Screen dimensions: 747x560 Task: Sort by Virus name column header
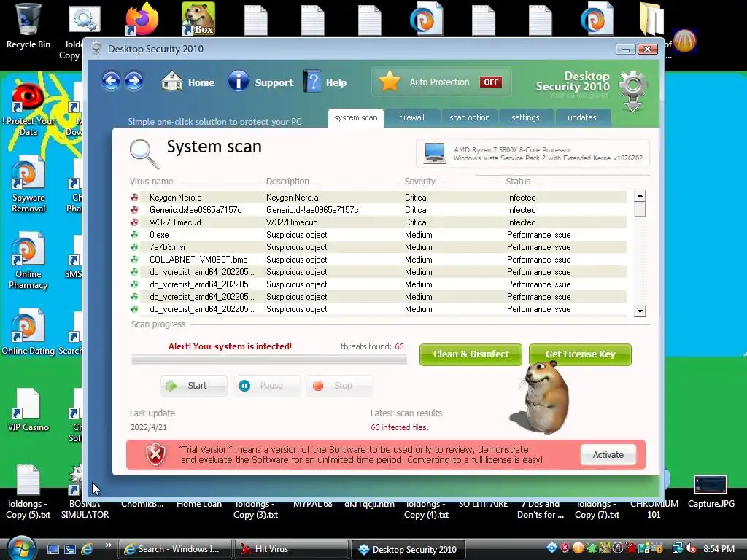click(151, 182)
